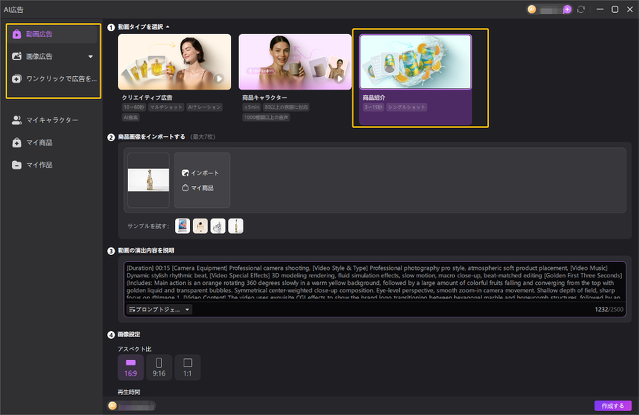Minimize the AI広告 window
640x415 pixels.
pos(600,9)
